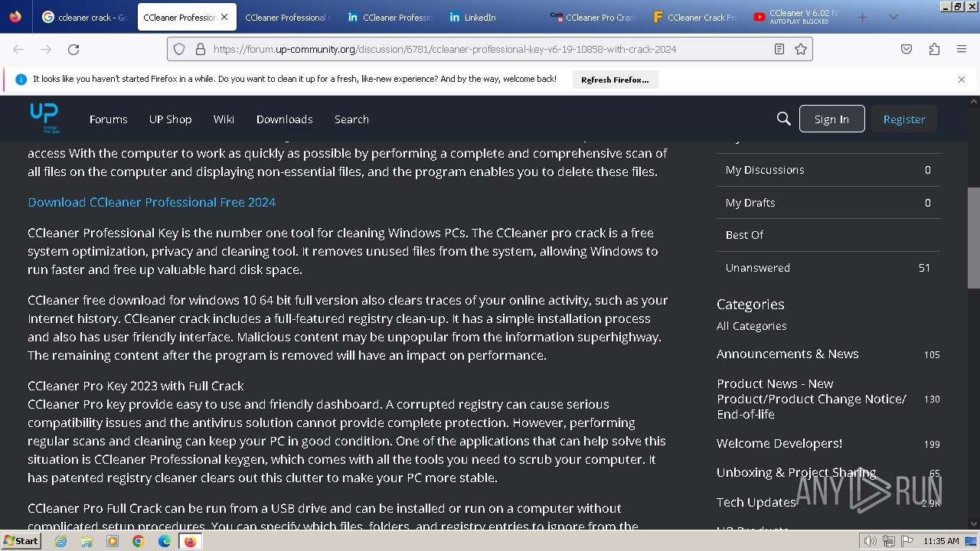Open Announcements & News category
The height and width of the screenshot is (551, 980).
(x=787, y=354)
